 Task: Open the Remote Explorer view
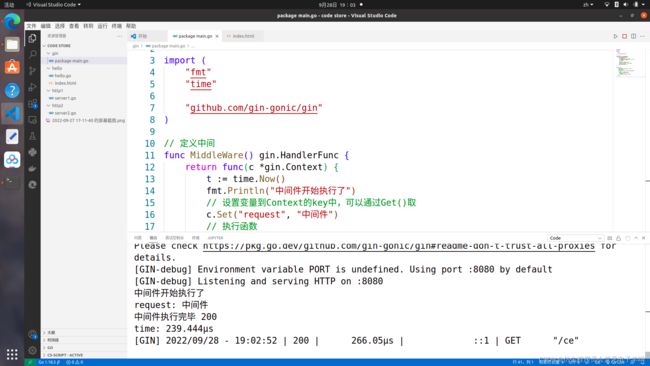tap(32, 120)
